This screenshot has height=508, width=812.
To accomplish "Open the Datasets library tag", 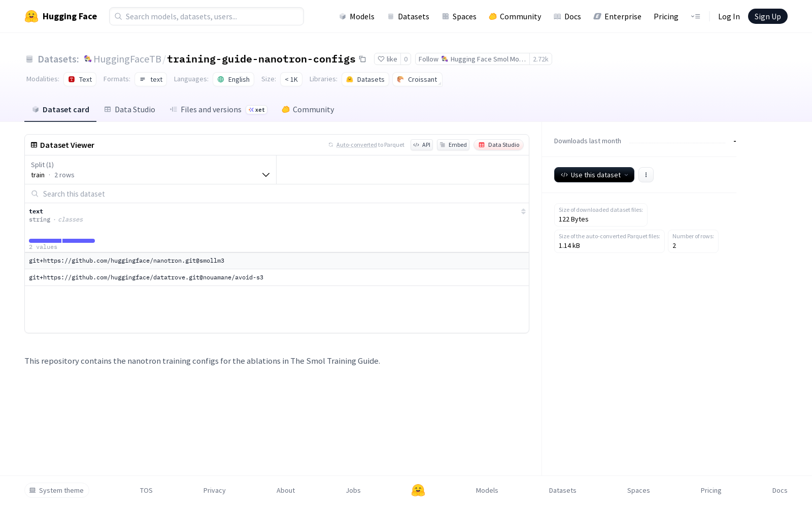I will pos(365,79).
